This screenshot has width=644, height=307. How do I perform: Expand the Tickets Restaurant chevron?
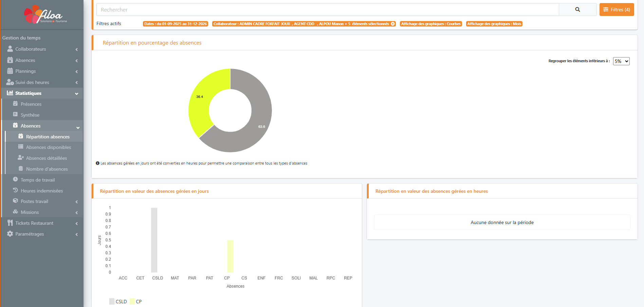click(77, 223)
